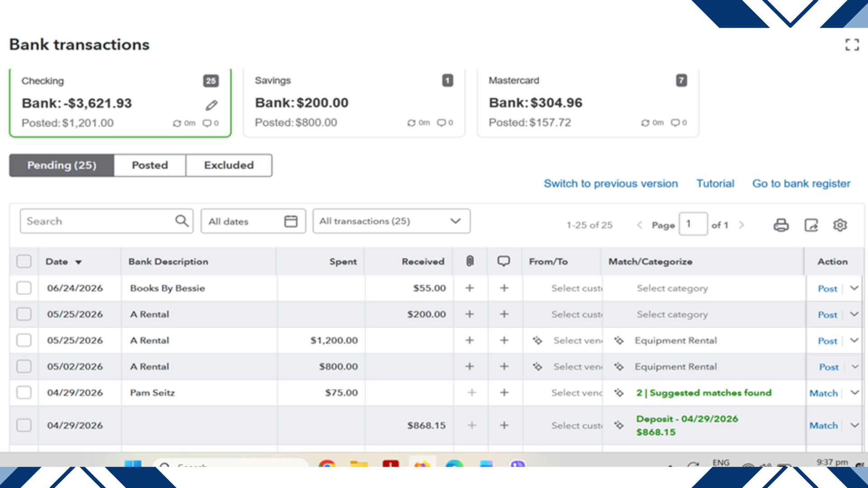The width and height of the screenshot is (868, 488).
Task: Open the export transactions icon
Action: 811,225
